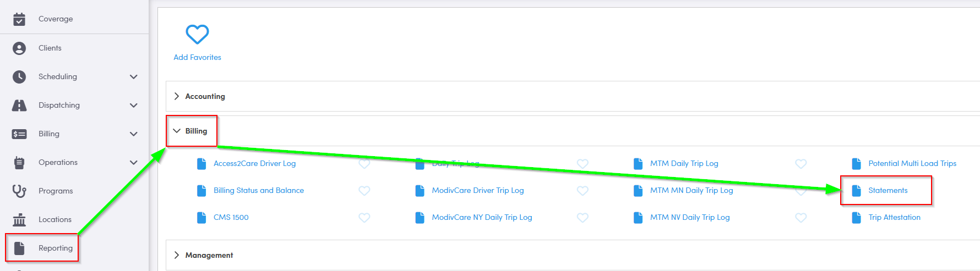Click the Programs stethoscope icon

[x=19, y=191]
